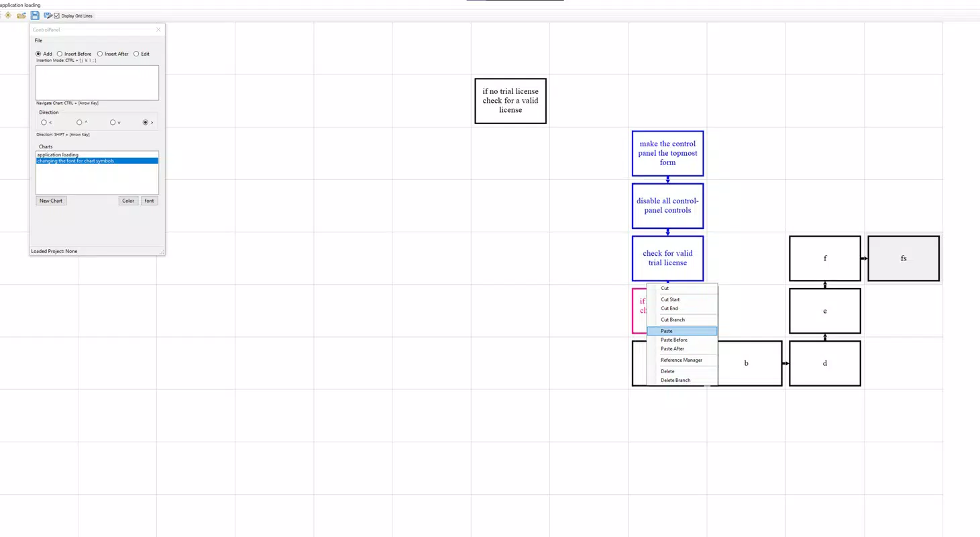Choose Paste Before from the context menu
980x537 pixels.
(x=682, y=340)
